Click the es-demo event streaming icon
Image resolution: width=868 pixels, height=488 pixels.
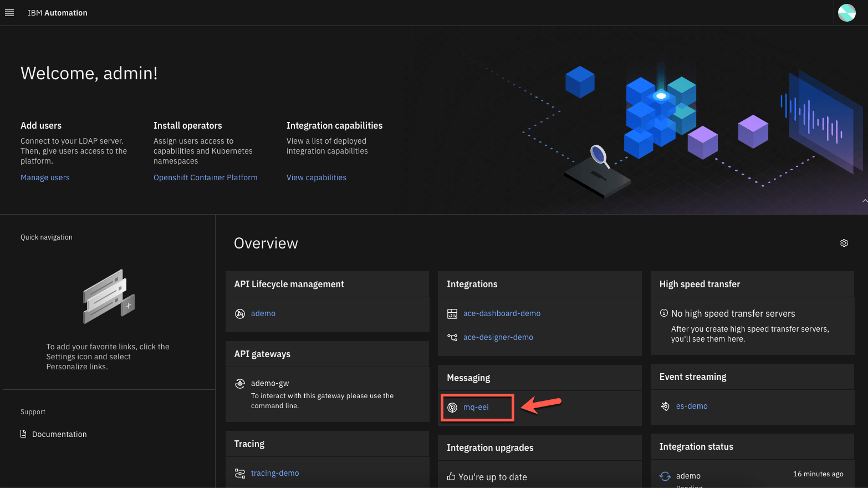tap(665, 406)
